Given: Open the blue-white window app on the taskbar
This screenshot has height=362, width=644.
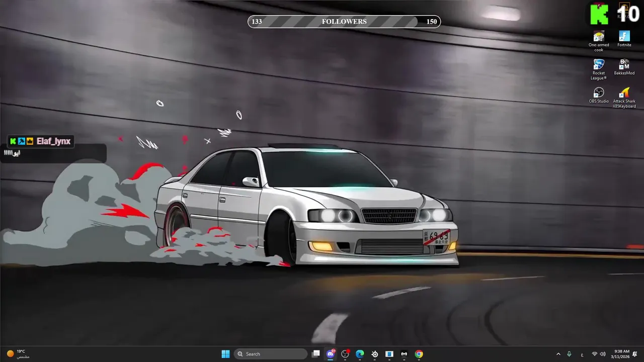Looking at the screenshot, I should pyautogui.click(x=389, y=354).
